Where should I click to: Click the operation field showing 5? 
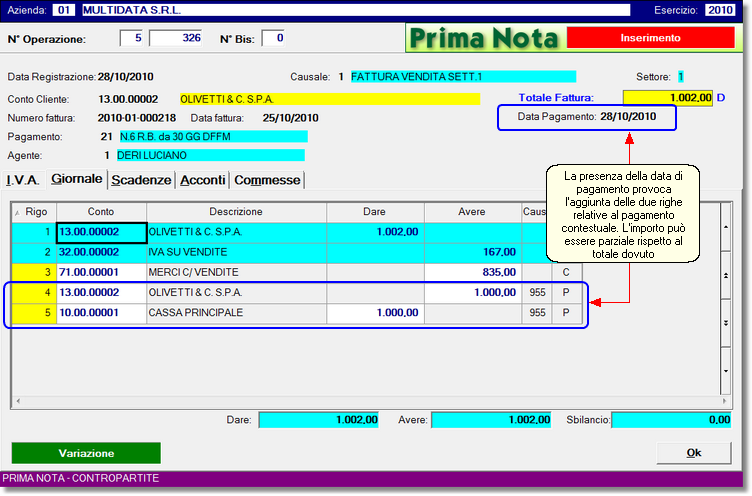(131, 38)
